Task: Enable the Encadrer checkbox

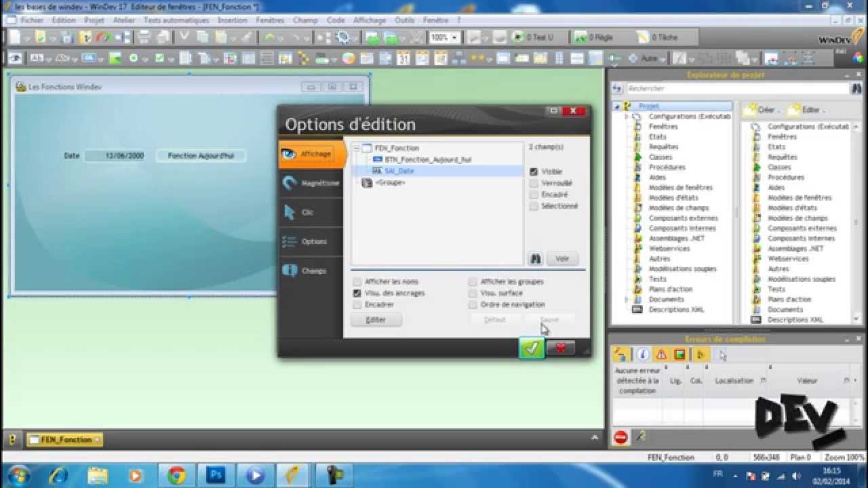Action: (x=357, y=304)
